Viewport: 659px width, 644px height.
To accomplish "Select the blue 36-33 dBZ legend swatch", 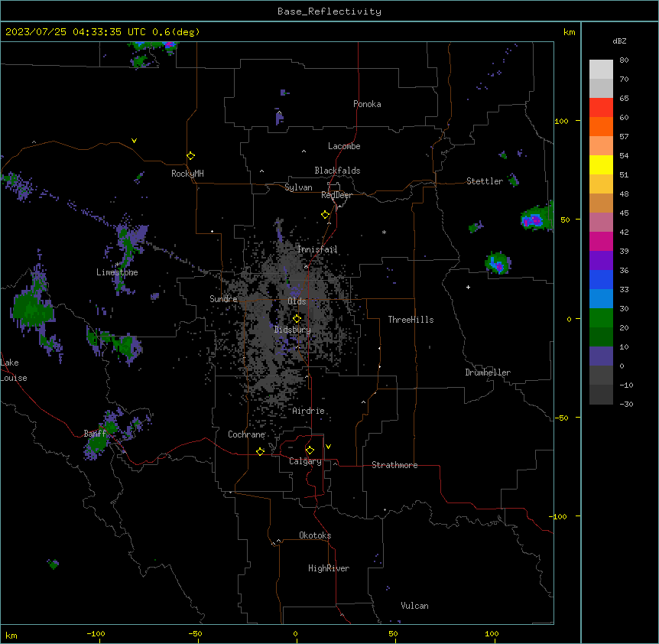I will (x=601, y=279).
